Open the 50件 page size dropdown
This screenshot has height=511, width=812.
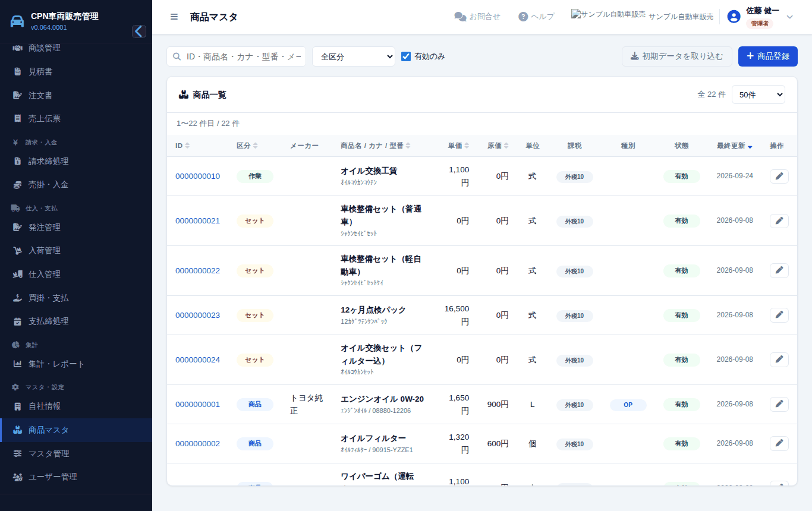pos(759,94)
